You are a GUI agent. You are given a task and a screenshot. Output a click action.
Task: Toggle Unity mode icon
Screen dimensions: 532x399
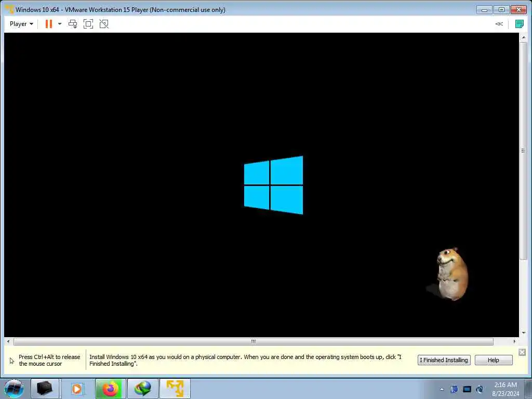104,24
